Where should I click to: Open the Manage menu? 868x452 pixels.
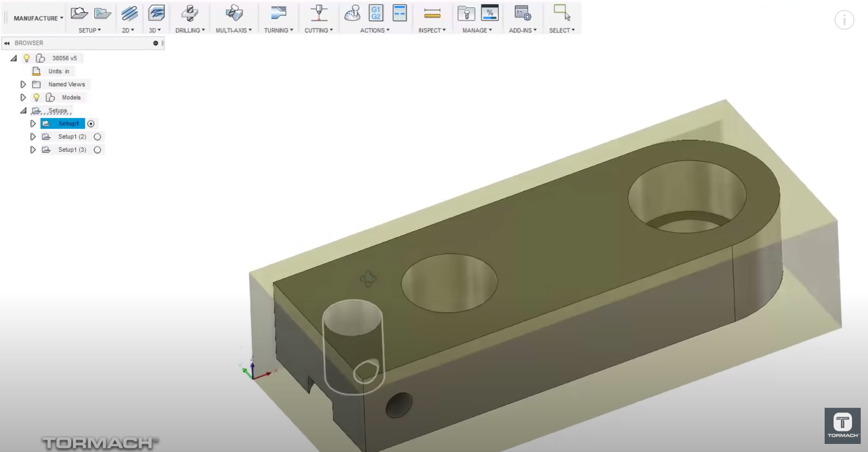pyautogui.click(x=477, y=30)
